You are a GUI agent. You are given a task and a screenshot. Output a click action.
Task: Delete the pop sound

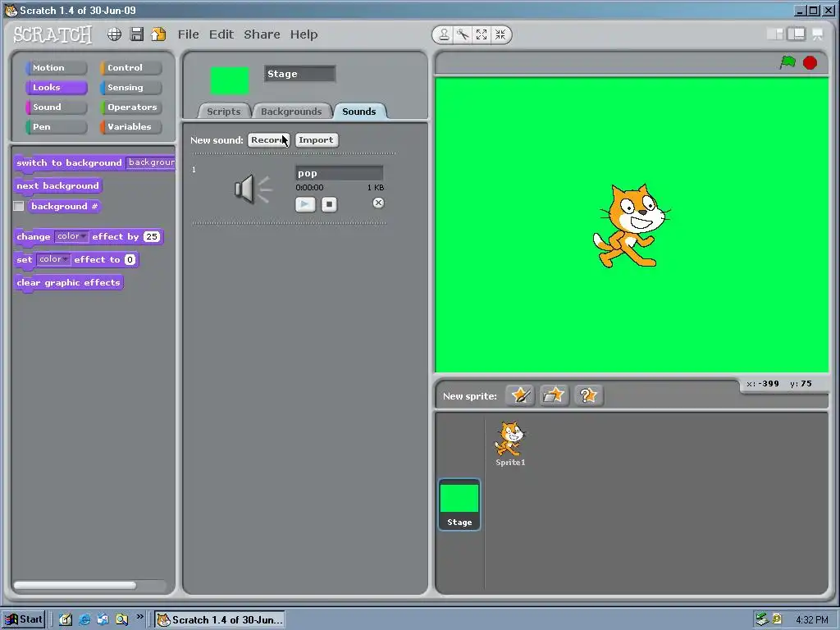pos(378,203)
